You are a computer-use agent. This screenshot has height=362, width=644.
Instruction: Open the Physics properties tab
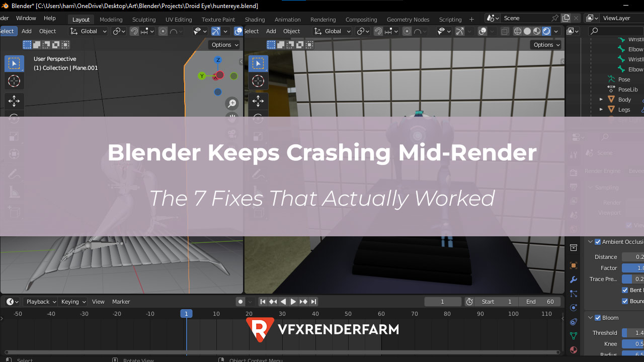[x=573, y=308]
